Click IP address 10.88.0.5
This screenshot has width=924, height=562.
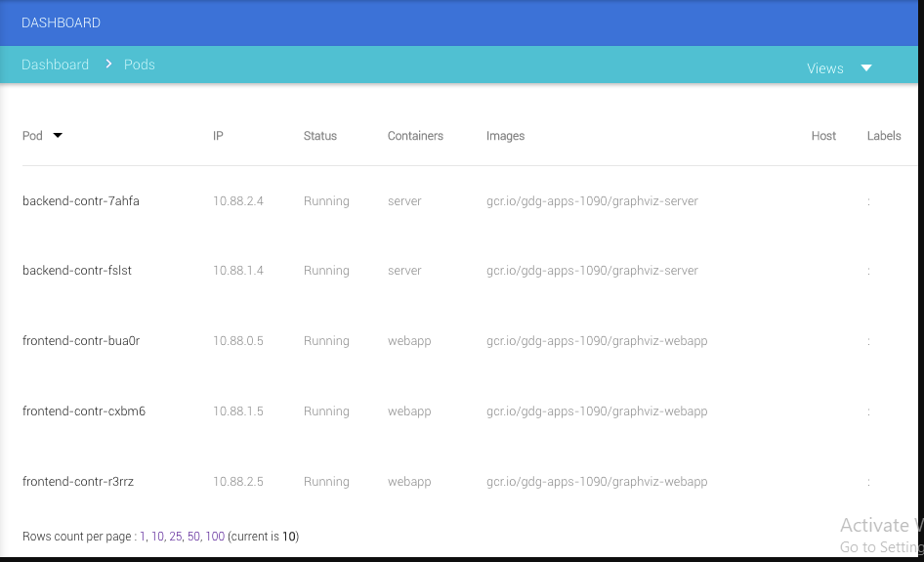(x=238, y=341)
